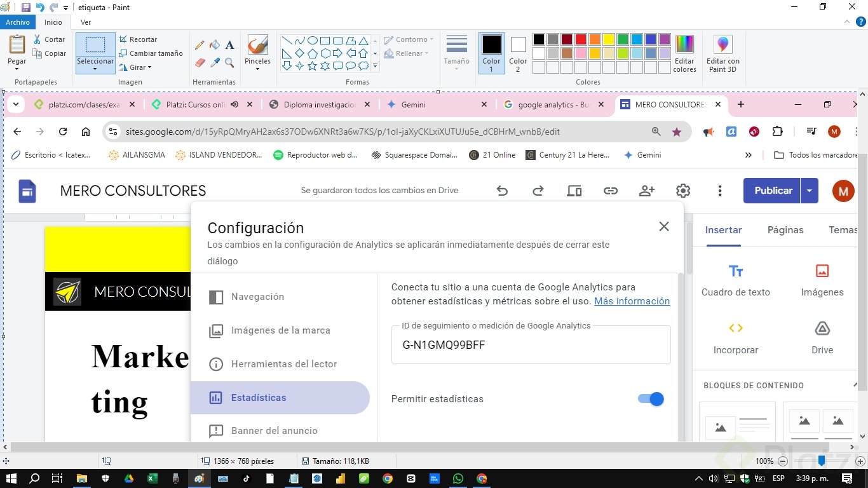The height and width of the screenshot is (488, 868).
Task: Click the settings gear in the Sites toolbar
Action: click(683, 191)
